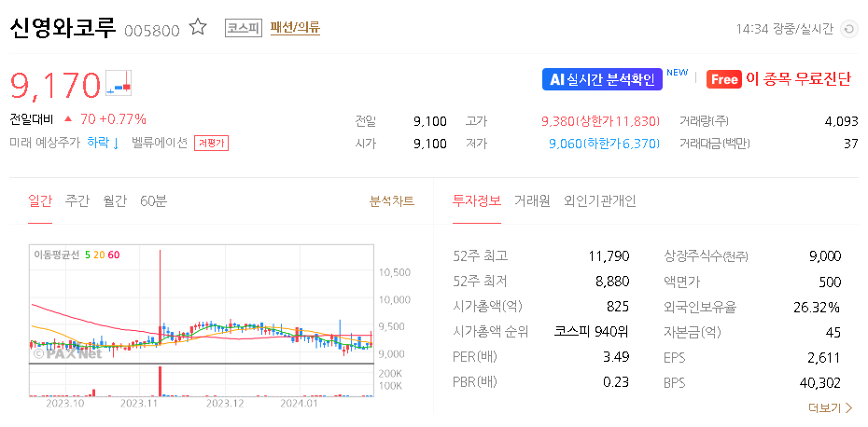The height and width of the screenshot is (427, 868).
Task: Add 신영와코루 to favorites with star icon
Action: tap(198, 27)
